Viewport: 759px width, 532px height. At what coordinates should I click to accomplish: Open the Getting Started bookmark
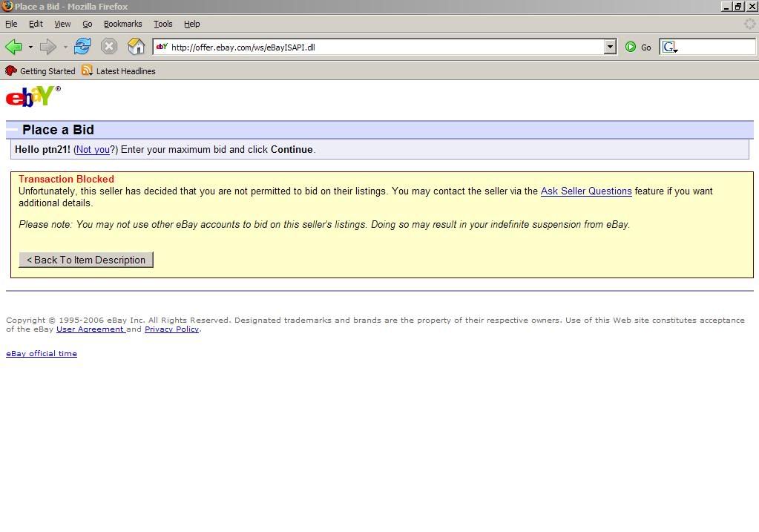click(x=40, y=70)
